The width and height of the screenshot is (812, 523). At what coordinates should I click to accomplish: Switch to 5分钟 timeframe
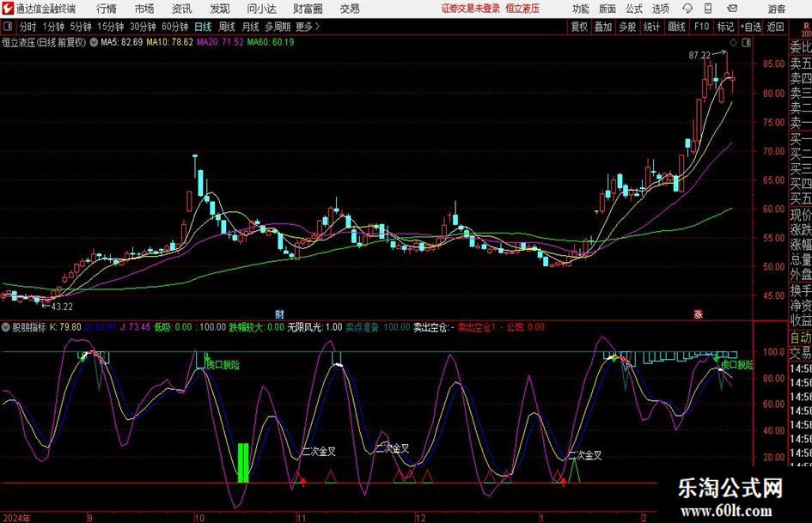[80, 27]
